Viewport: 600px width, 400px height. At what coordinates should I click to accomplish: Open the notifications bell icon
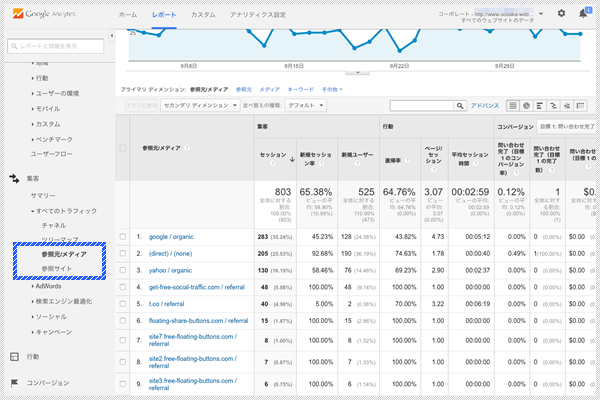pos(583,13)
